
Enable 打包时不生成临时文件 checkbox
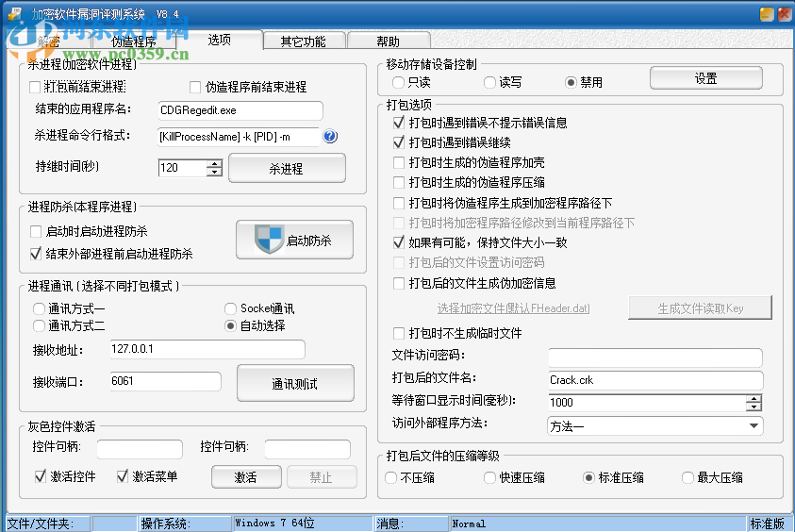[x=399, y=333]
